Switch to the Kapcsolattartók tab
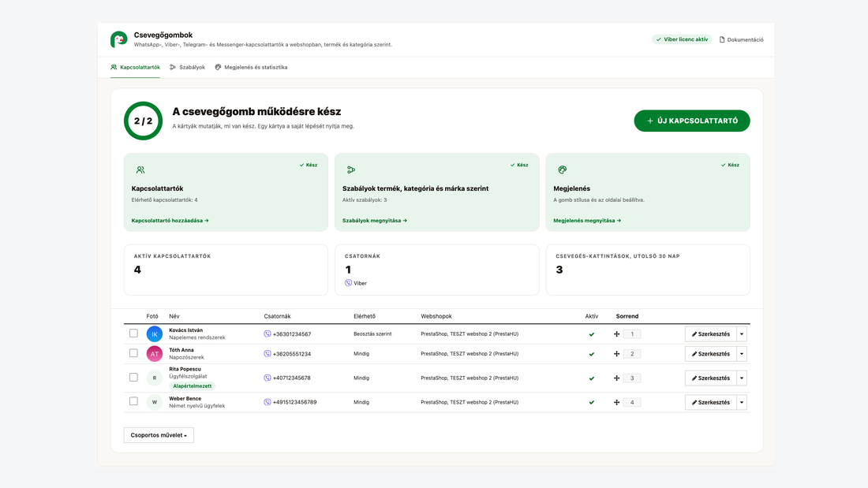Viewport: 868px width, 488px height. click(135, 67)
